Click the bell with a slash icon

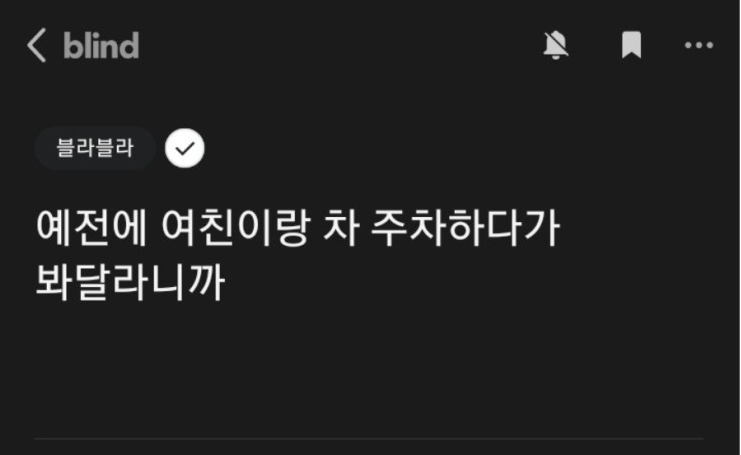[x=555, y=45]
